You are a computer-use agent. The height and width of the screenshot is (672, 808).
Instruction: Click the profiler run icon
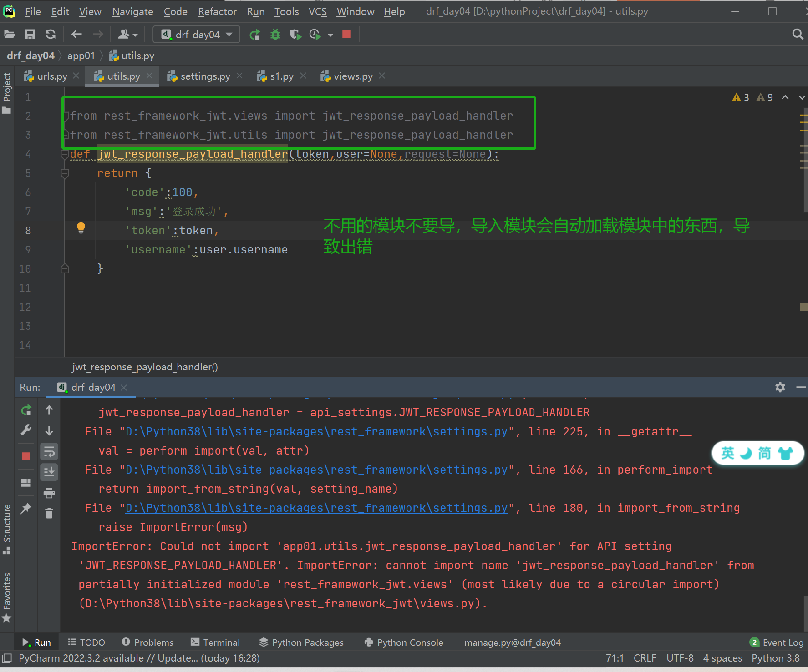(315, 35)
